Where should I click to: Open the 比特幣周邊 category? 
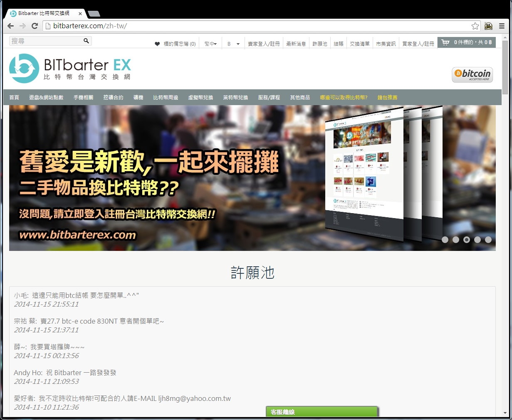coord(166,97)
